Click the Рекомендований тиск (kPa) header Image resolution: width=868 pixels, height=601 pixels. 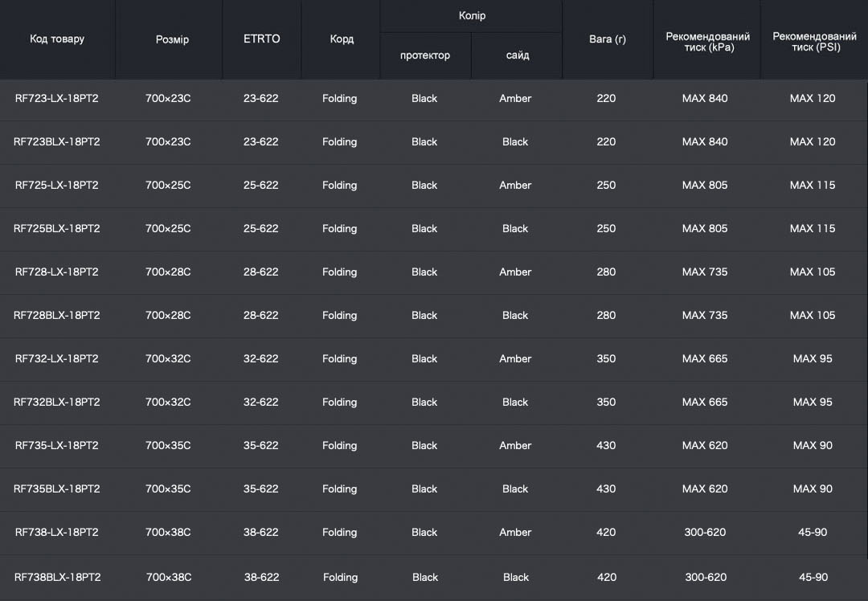[708, 42]
